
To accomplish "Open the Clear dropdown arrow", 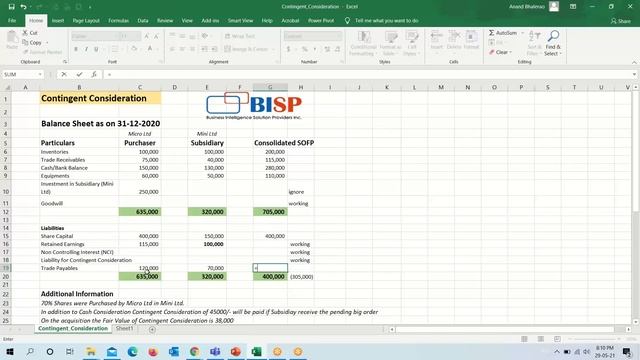I will 511,52.
